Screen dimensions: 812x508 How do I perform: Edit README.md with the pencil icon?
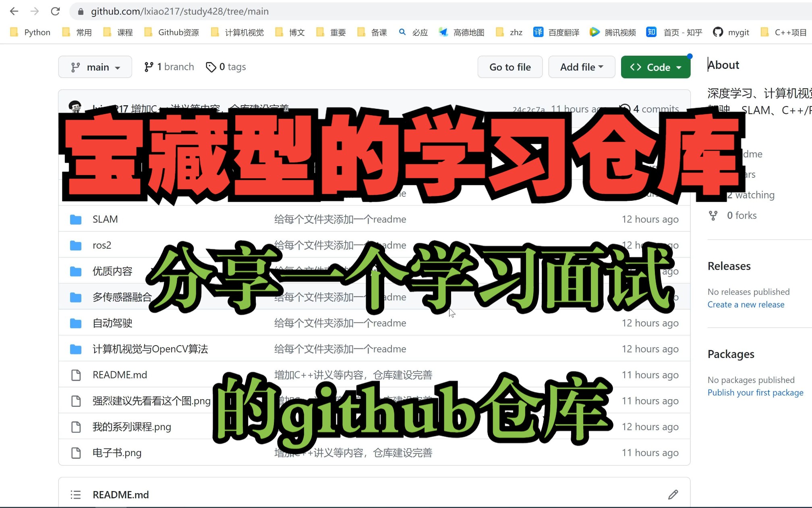(x=673, y=494)
